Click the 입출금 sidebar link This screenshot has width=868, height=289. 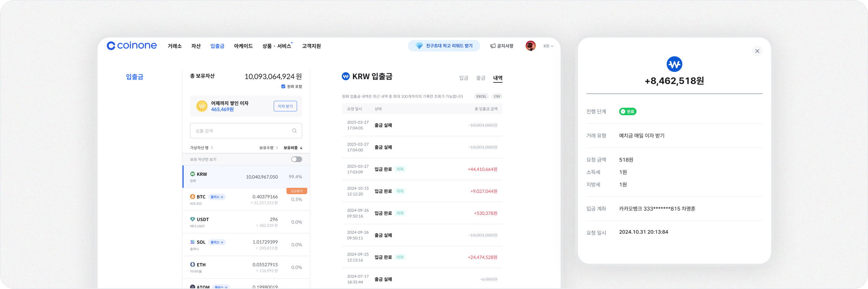pyautogui.click(x=135, y=77)
